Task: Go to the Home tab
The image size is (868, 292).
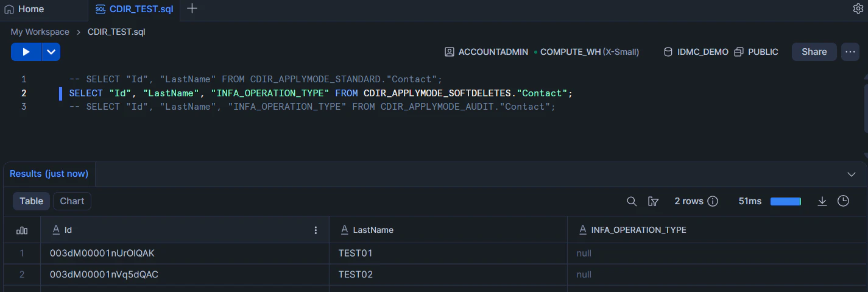Action: pyautogui.click(x=24, y=9)
